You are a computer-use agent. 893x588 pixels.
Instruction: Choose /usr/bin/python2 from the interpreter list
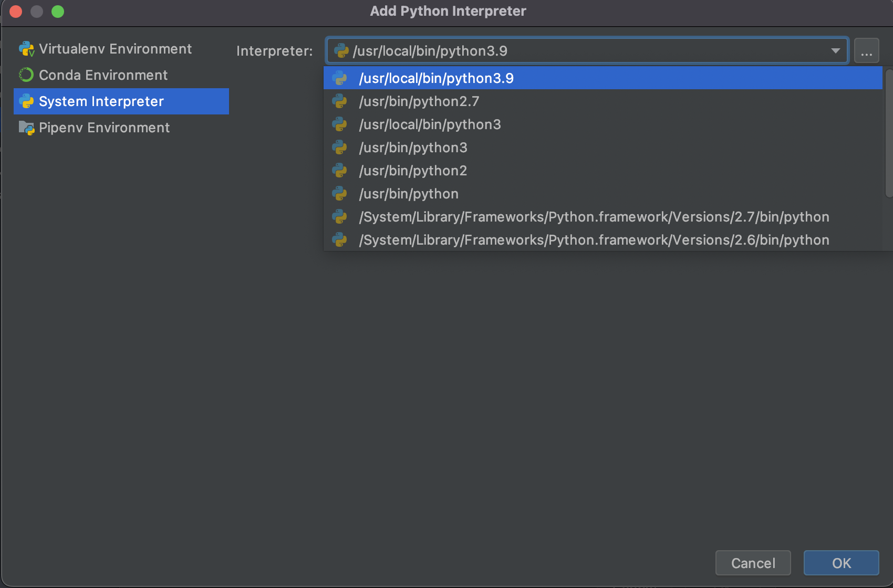[412, 170]
